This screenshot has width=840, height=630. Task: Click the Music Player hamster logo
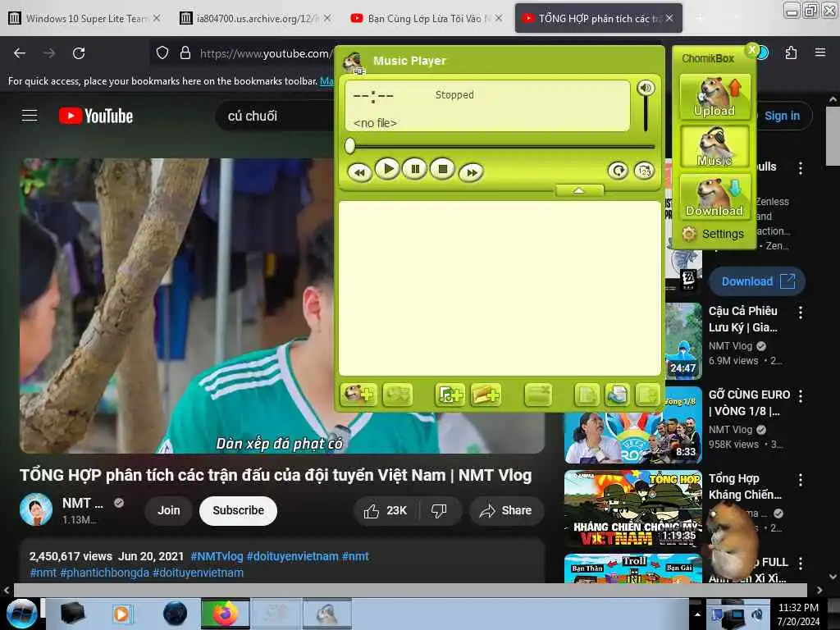pyautogui.click(x=354, y=62)
